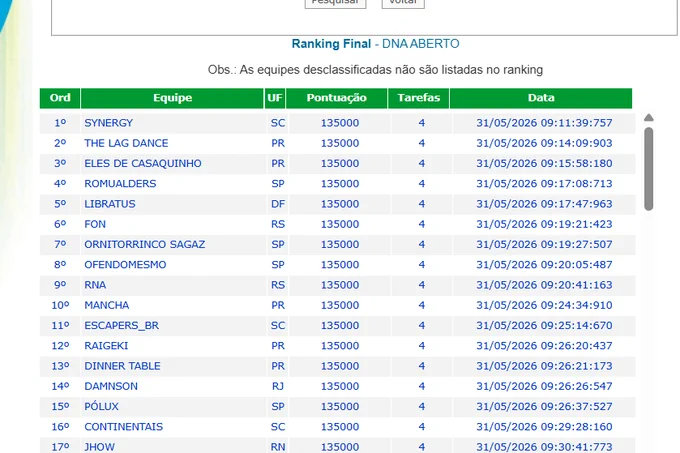The height and width of the screenshot is (453, 680).
Task: Select the Equipe column header
Action: [x=172, y=98]
